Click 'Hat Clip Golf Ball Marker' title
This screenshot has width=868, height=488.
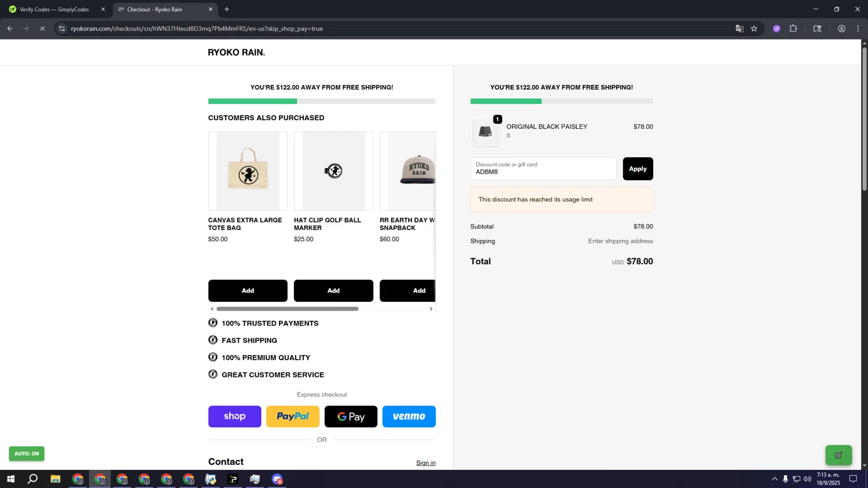327,224
